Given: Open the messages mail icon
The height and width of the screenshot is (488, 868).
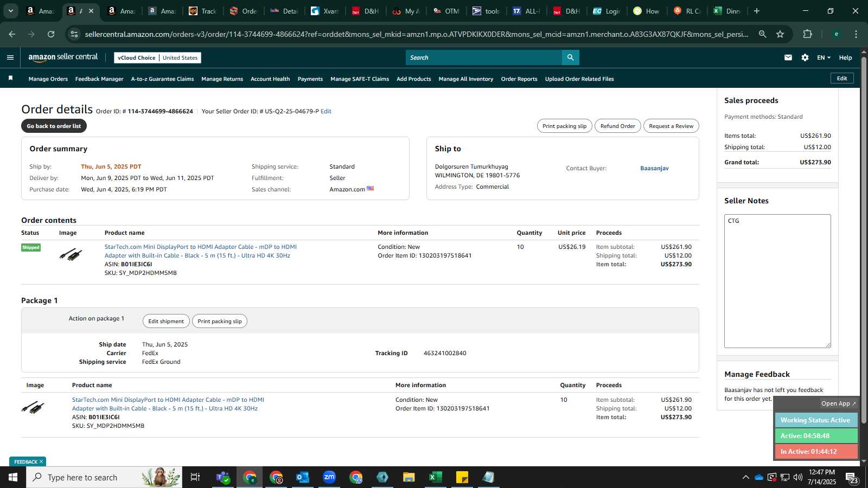Looking at the screenshot, I should [788, 57].
